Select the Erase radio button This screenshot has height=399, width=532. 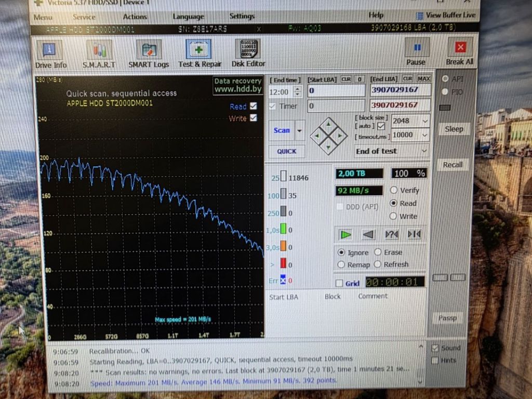(x=378, y=252)
